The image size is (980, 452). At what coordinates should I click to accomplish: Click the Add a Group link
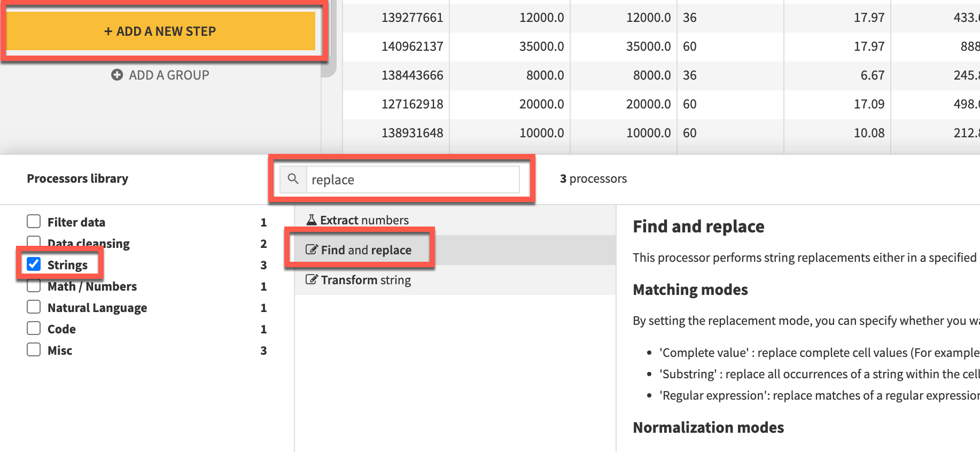pyautogui.click(x=168, y=75)
